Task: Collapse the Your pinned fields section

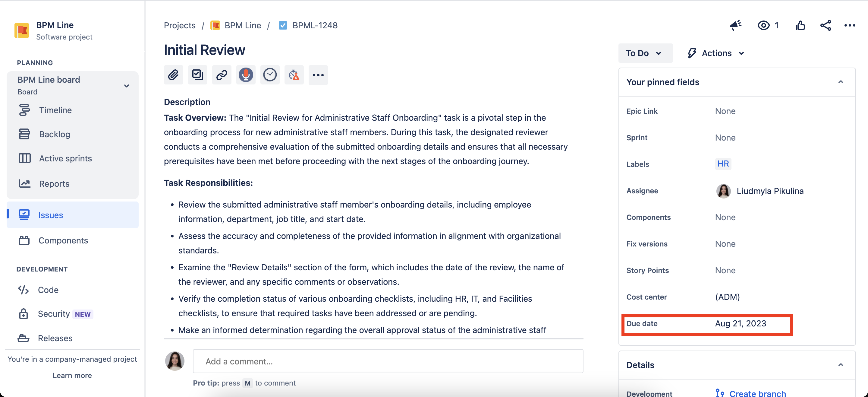Action: point(840,82)
